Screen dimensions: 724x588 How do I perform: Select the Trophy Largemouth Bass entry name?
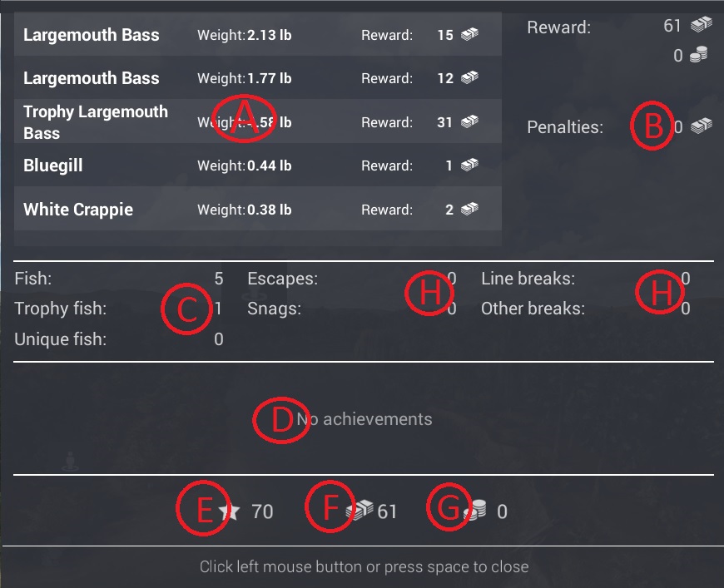(95, 122)
